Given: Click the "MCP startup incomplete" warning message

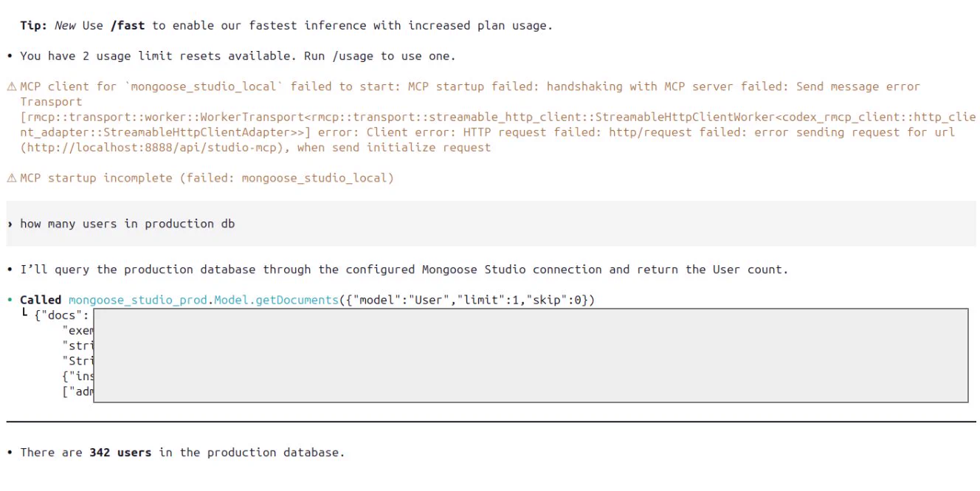Looking at the screenshot, I should 207,178.
